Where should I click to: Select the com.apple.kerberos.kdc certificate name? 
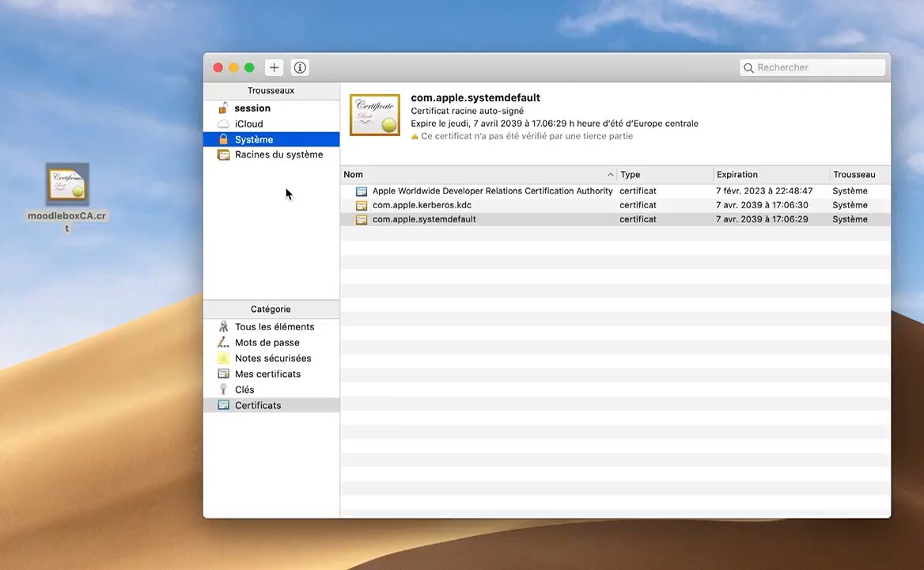coord(422,205)
